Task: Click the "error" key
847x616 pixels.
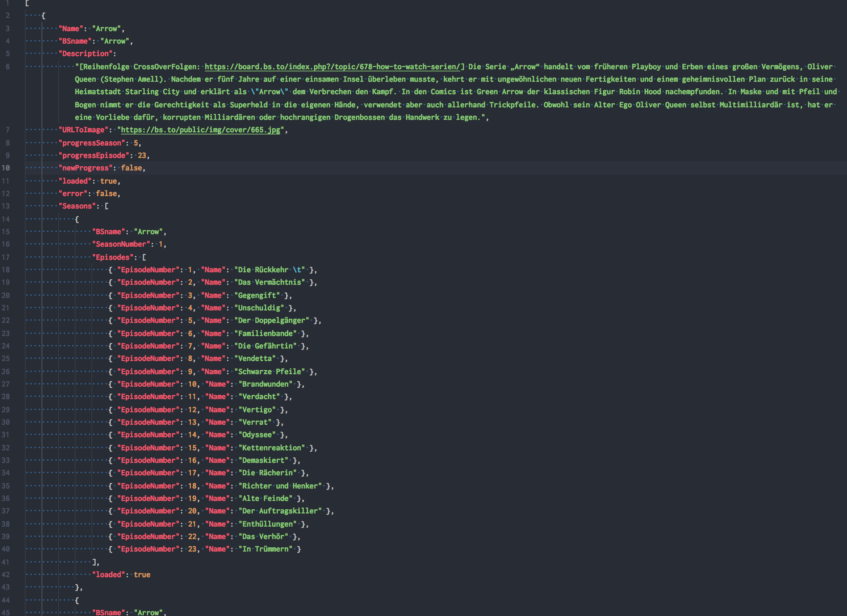Action: point(73,193)
